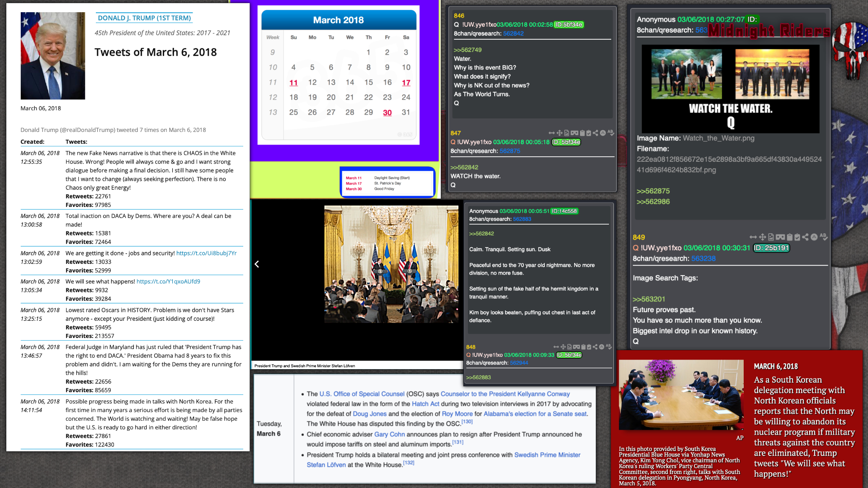Click the clipboard checkmark icon on post 847
The image size is (868, 488).
589,133
